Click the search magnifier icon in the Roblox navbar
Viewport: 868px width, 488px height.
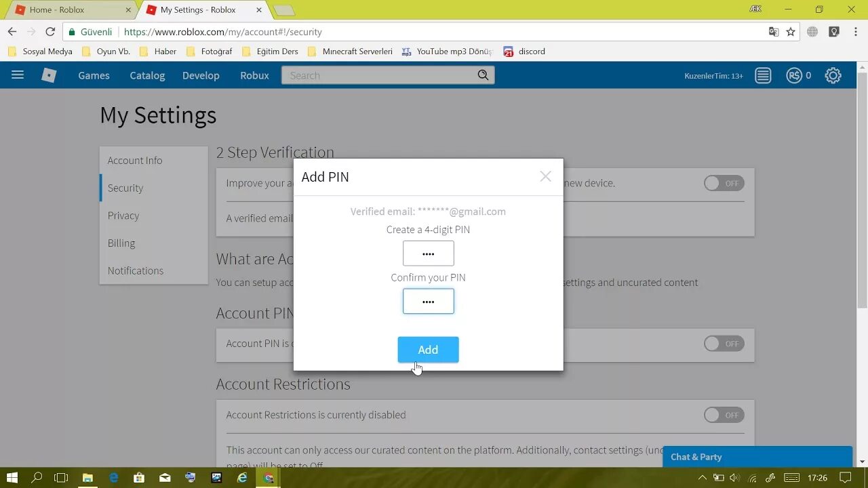pyautogui.click(x=483, y=75)
